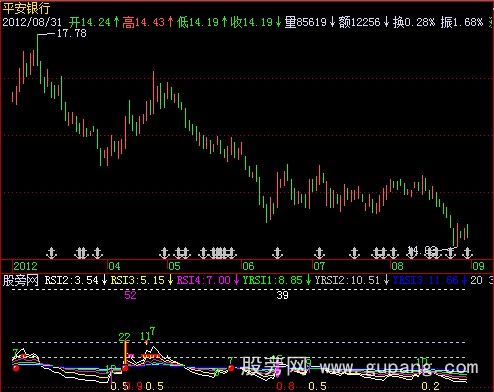Click the anchor marker just before 05 label
The width and height of the screenshot is (494, 392).
(x=164, y=253)
